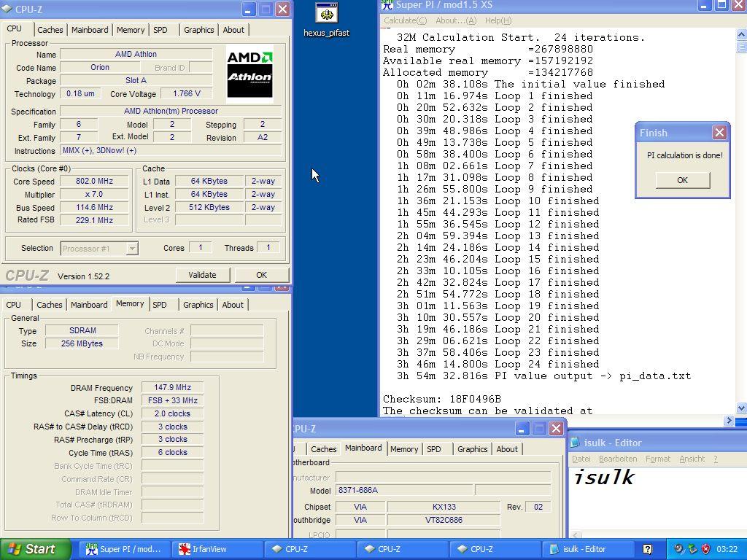Select CPU tab in Memory CPU-Z window

(x=13, y=305)
